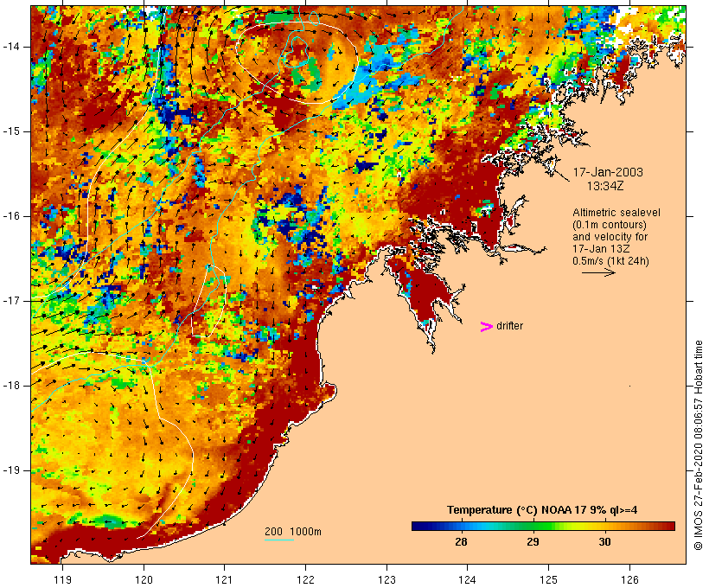Viewport: 709px width, 588px height.
Task: Click the '126' longitude axis label
Action: 629,579
